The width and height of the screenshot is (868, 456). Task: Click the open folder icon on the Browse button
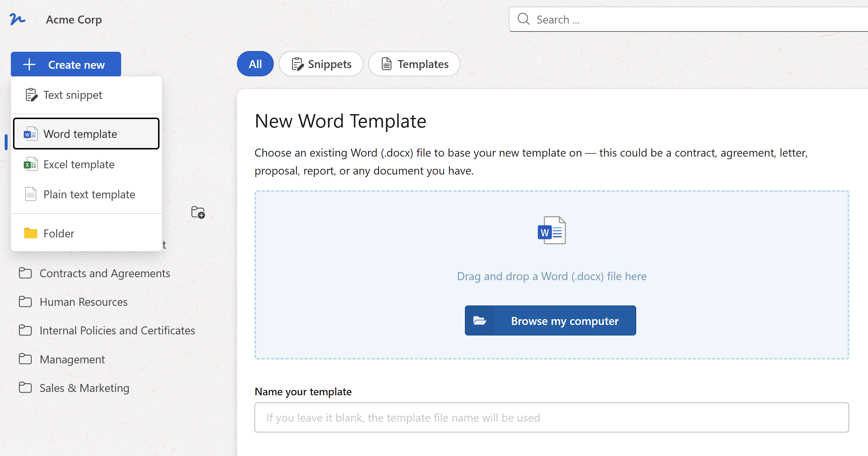tap(480, 321)
